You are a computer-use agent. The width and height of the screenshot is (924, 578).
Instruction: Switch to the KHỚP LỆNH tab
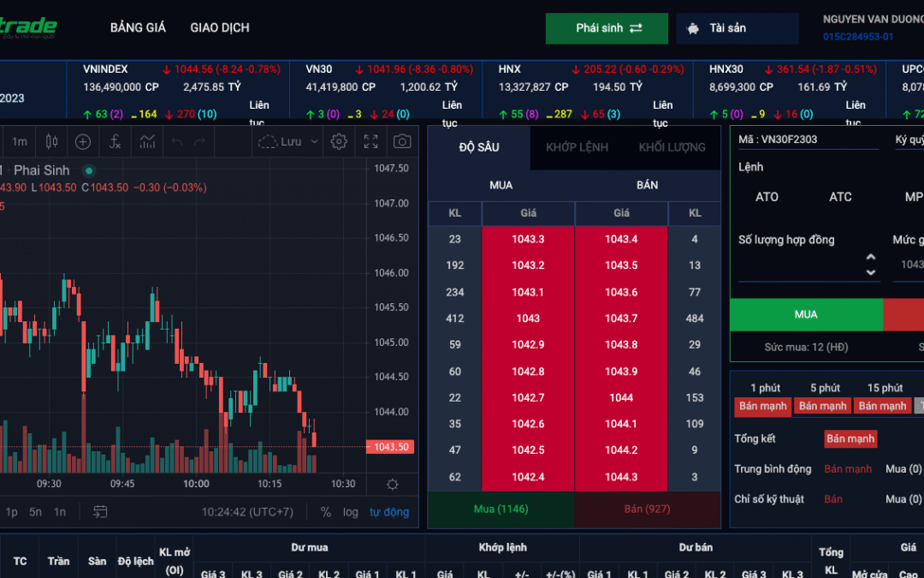pyautogui.click(x=577, y=147)
